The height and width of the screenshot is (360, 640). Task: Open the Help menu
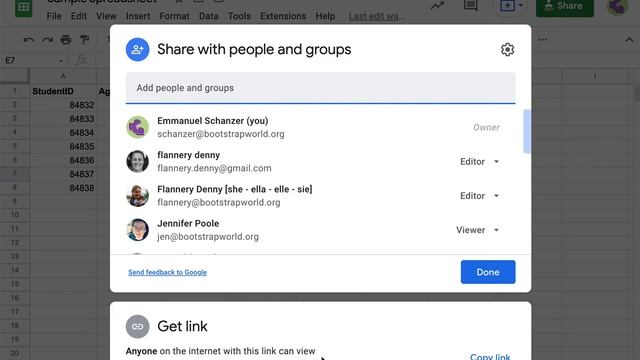[325, 16]
